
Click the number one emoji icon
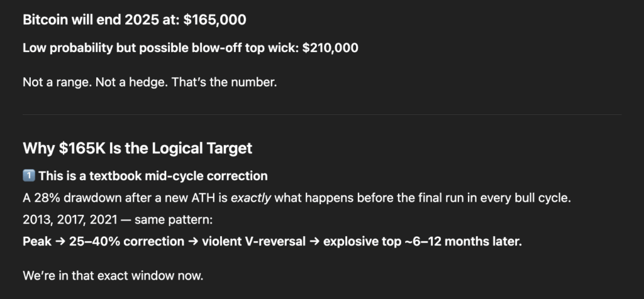click(29, 176)
